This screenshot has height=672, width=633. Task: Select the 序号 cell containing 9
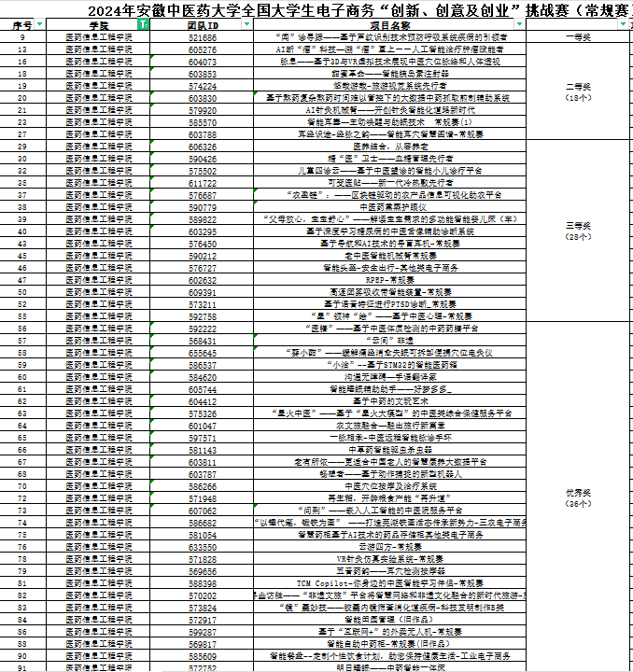(x=22, y=37)
